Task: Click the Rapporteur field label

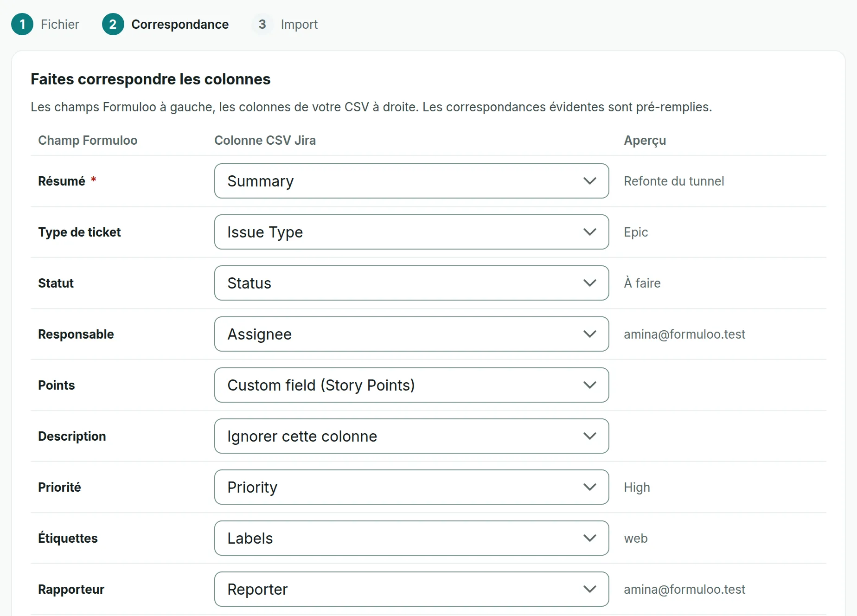Action: click(71, 589)
